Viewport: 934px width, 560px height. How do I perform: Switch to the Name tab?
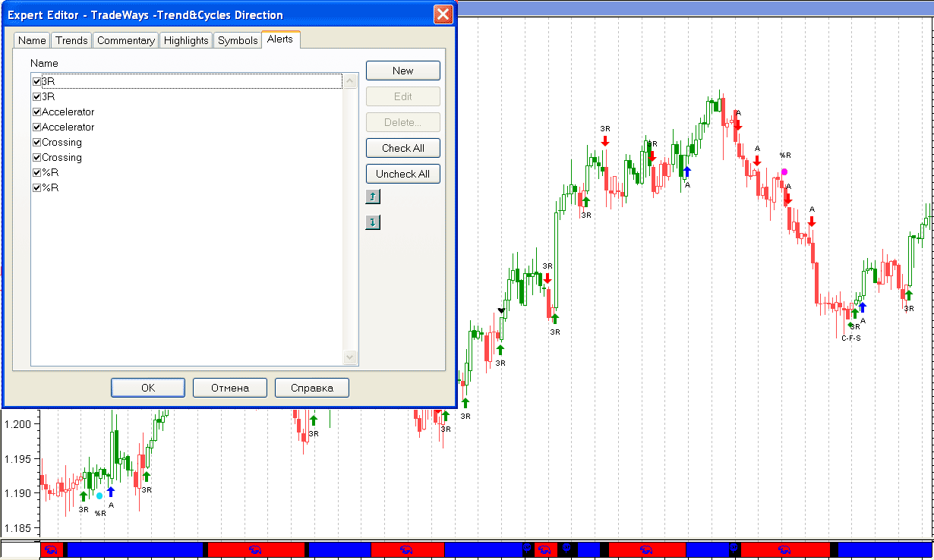click(x=32, y=40)
